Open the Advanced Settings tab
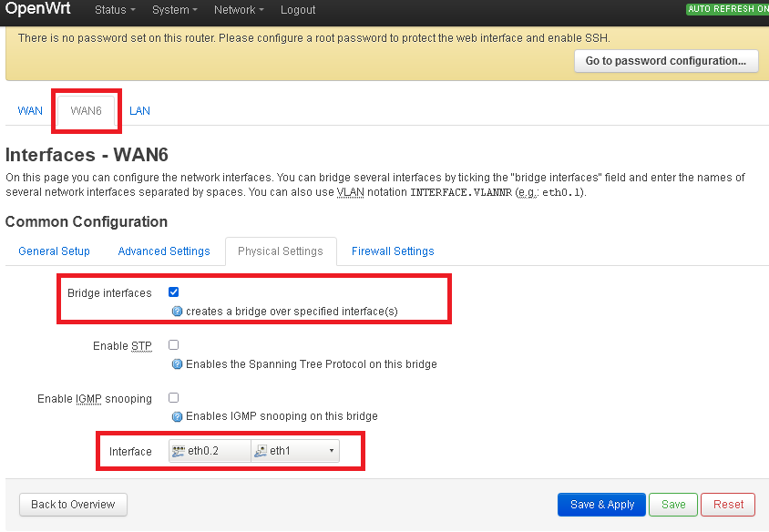The height and width of the screenshot is (532, 769). (164, 251)
